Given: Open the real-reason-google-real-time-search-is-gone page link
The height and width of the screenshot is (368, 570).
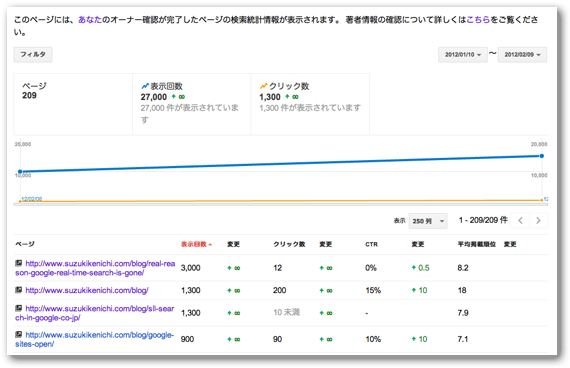Looking at the screenshot, I should tap(95, 268).
